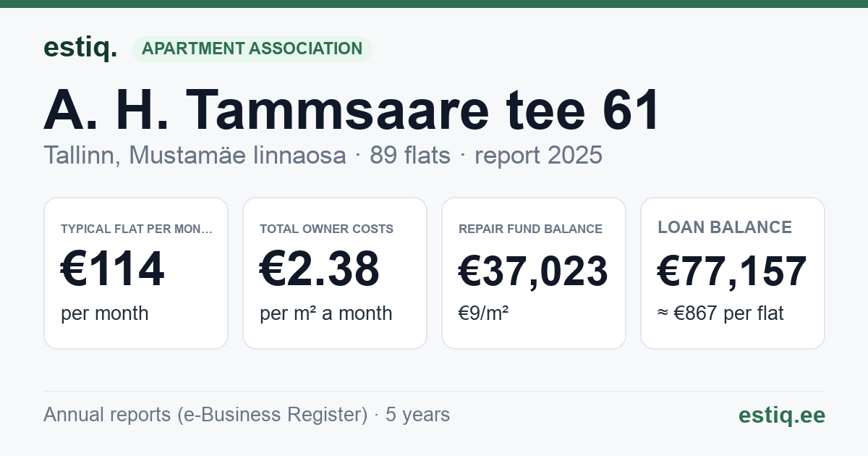Open the estiq.ee link
The image size is (868, 456).
(x=782, y=415)
